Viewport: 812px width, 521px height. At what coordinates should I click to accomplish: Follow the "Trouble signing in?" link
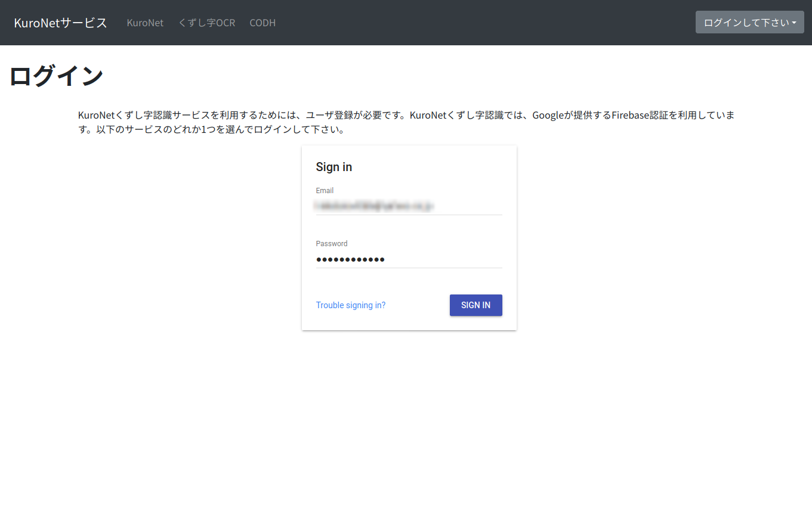351,305
